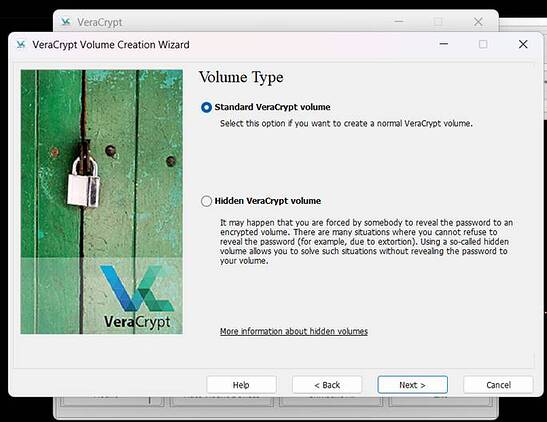Close the Volume Creation Wizard window
This screenshot has width=547, height=422.
click(x=523, y=44)
